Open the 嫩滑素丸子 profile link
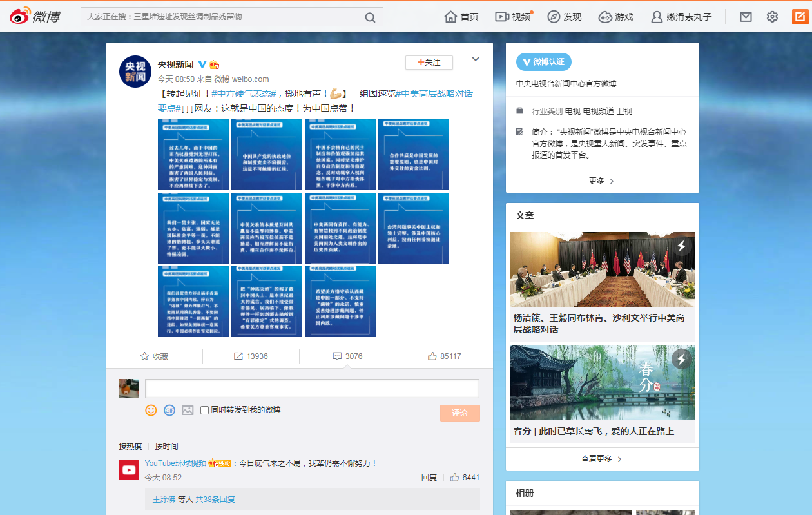 click(x=681, y=17)
